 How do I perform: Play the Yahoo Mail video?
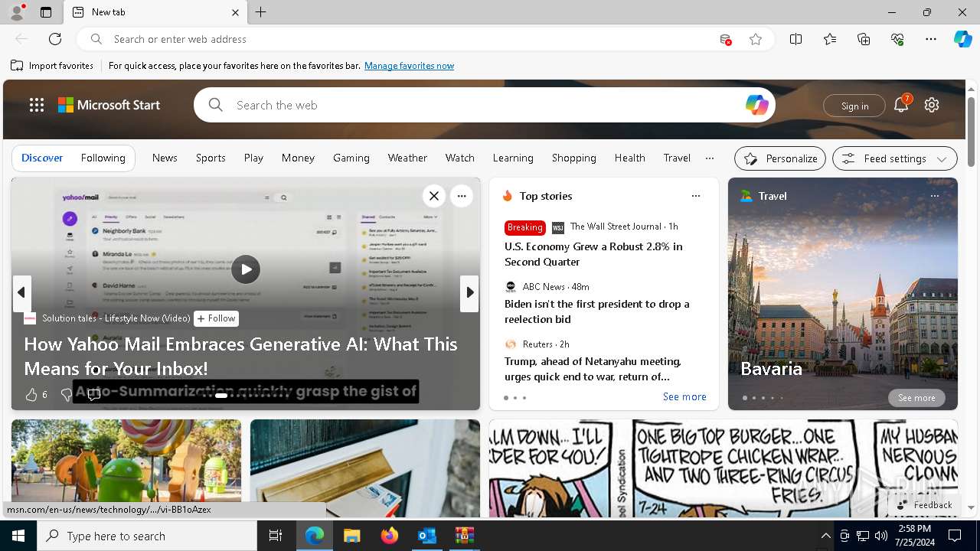click(x=246, y=269)
